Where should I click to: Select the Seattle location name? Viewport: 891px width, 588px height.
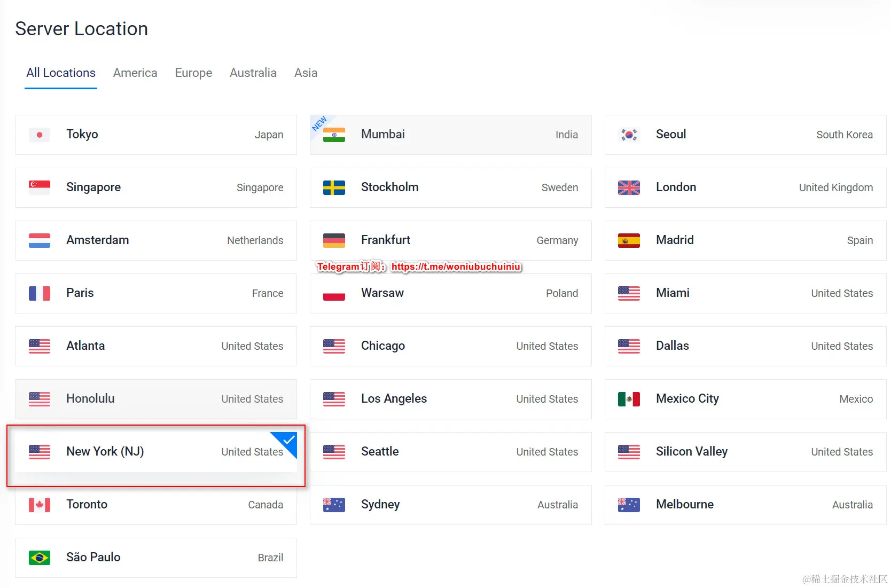point(380,451)
